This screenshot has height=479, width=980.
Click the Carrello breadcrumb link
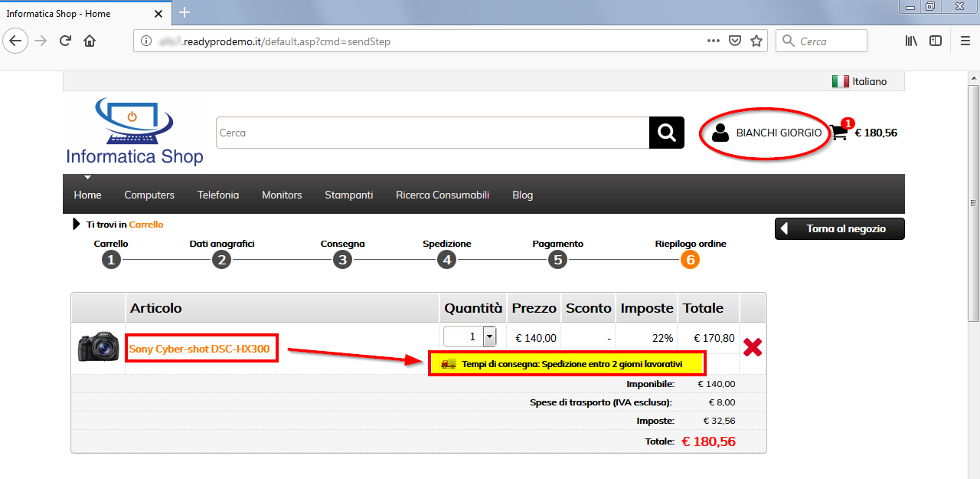[146, 225]
